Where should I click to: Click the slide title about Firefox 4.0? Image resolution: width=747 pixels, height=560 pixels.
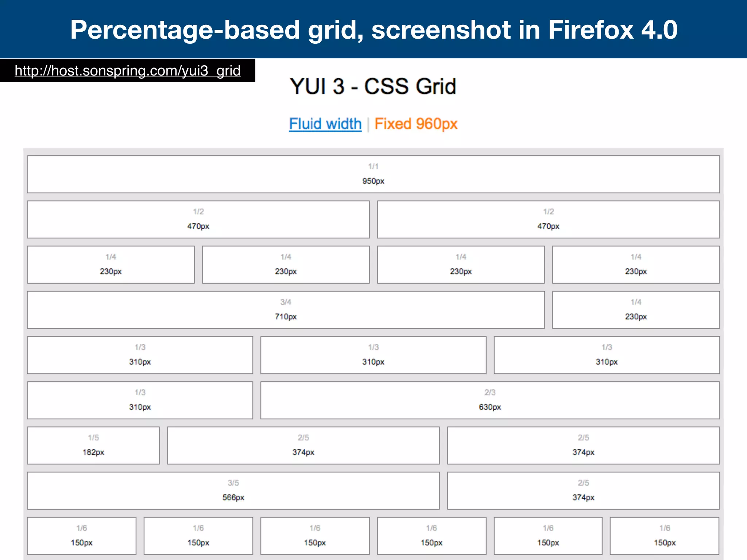click(374, 30)
